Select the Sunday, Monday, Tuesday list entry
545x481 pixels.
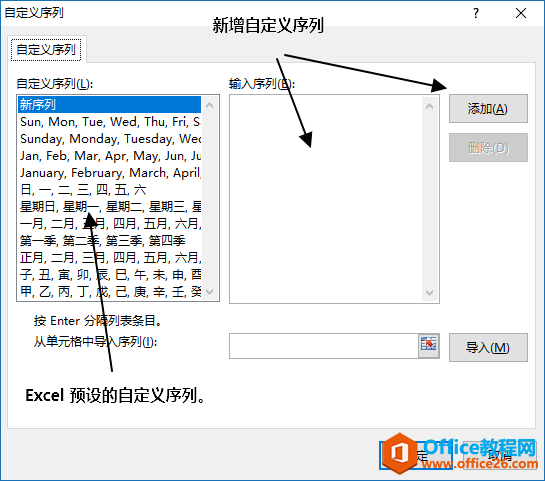coord(109,139)
